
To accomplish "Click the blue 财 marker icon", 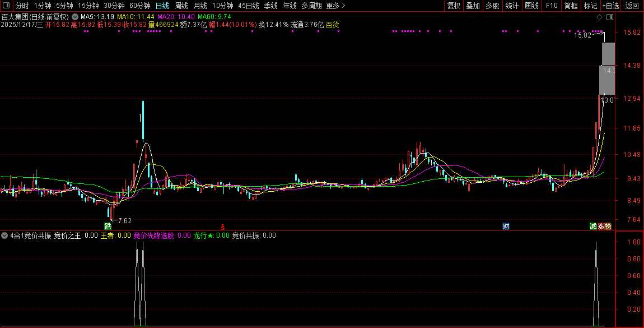I will 506,227.
